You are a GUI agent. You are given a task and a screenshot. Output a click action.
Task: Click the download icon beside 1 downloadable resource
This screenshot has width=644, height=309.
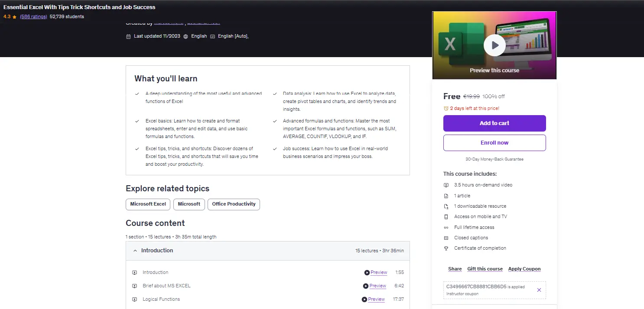click(x=446, y=206)
